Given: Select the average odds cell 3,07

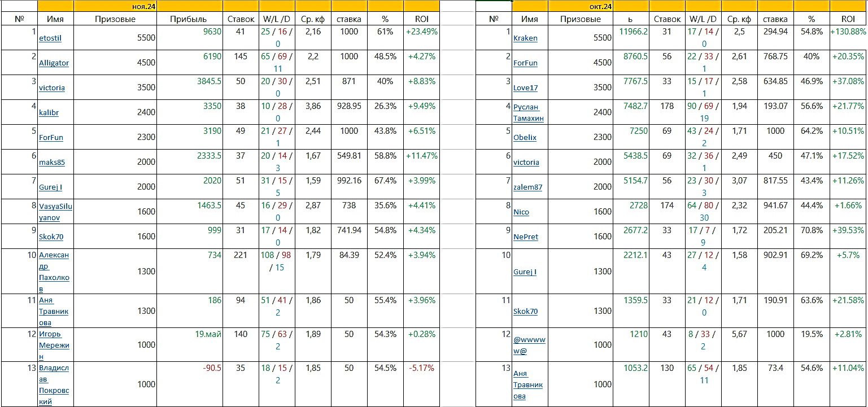Looking at the screenshot, I should (x=739, y=187).
